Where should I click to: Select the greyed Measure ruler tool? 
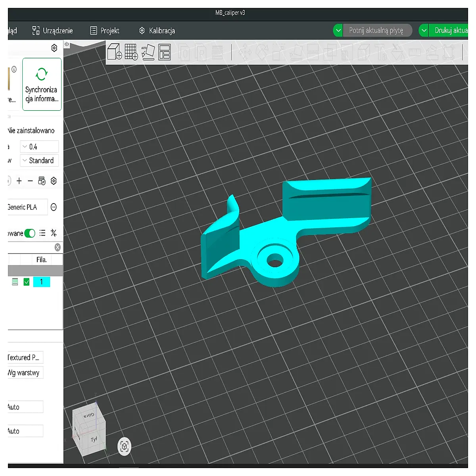415,52
